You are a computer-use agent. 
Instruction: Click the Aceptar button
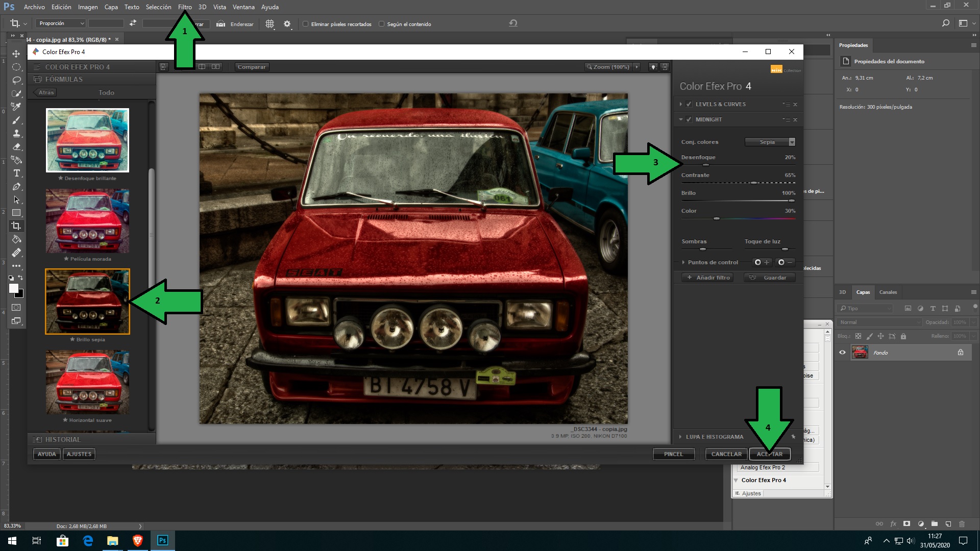[771, 454]
